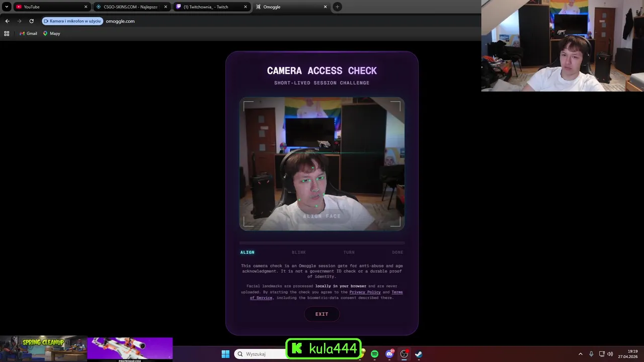The width and height of the screenshot is (644, 362).
Task: Click the webcam overlay in top-right
Action: pyautogui.click(x=562, y=45)
